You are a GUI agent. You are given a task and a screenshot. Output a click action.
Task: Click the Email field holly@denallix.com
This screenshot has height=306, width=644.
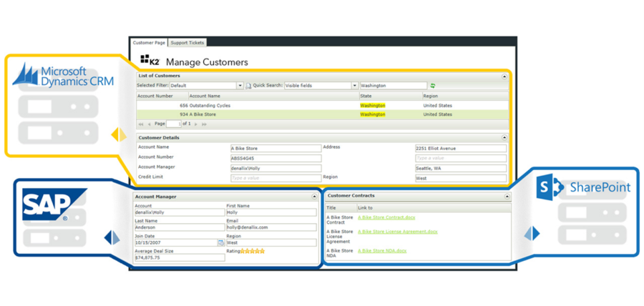271,227
